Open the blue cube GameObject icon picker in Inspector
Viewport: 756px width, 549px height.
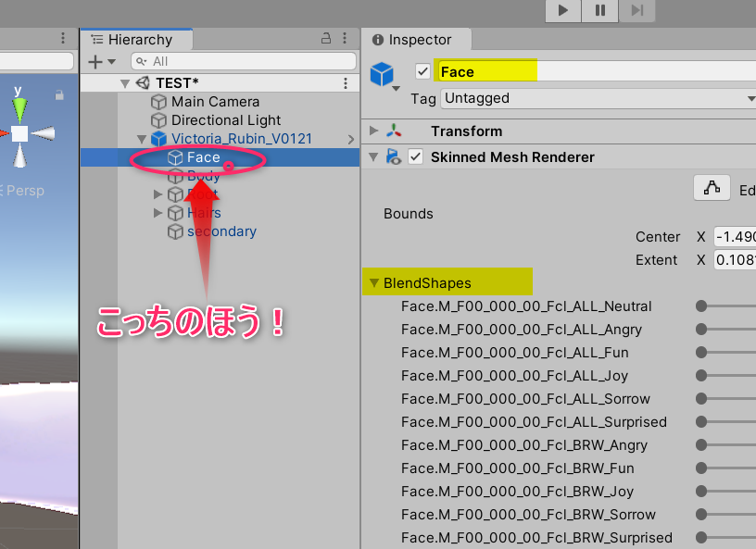pos(384,76)
